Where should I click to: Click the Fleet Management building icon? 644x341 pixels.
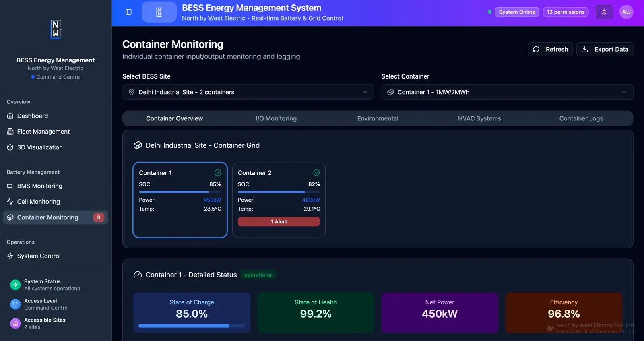click(10, 132)
